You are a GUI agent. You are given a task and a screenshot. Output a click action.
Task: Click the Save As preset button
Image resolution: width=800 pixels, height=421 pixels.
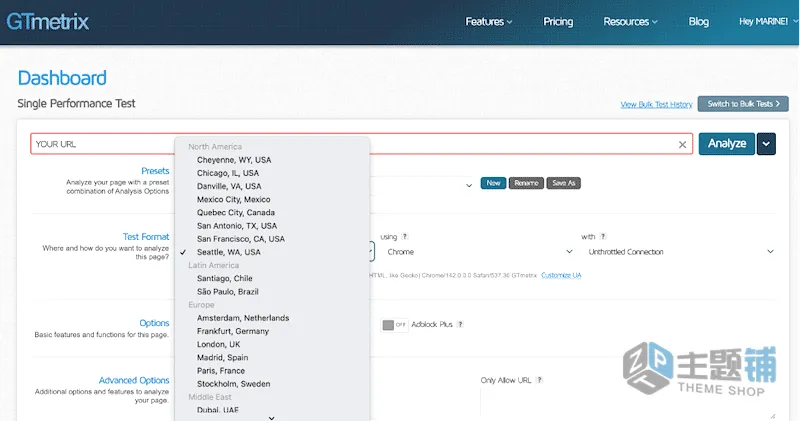563,183
